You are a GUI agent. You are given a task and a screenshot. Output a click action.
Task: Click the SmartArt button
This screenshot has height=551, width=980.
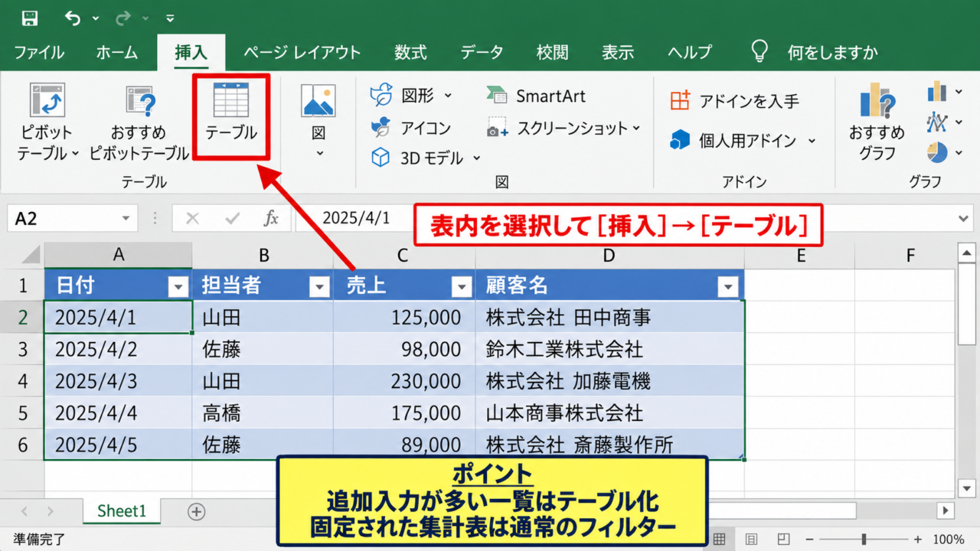click(535, 96)
